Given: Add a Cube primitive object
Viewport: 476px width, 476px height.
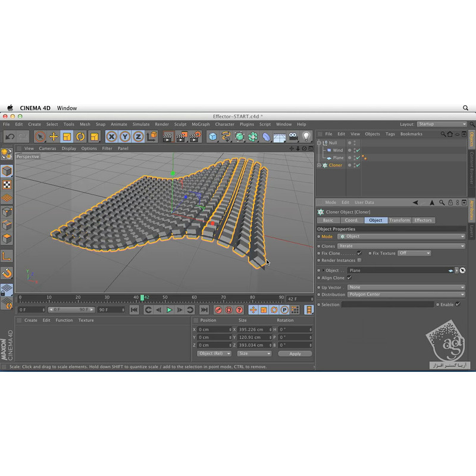Looking at the screenshot, I should point(212,137).
